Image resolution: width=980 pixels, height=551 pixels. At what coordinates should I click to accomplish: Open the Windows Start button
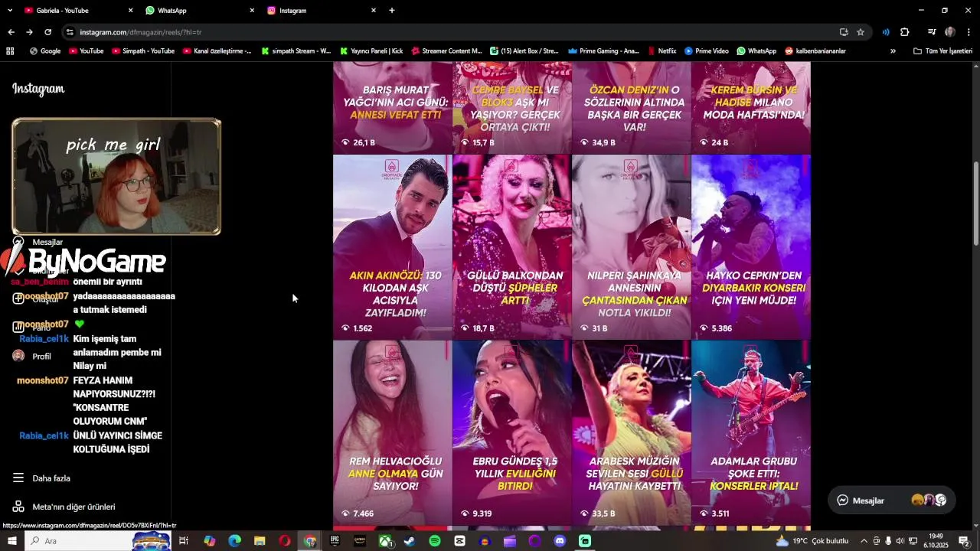tap(11, 541)
